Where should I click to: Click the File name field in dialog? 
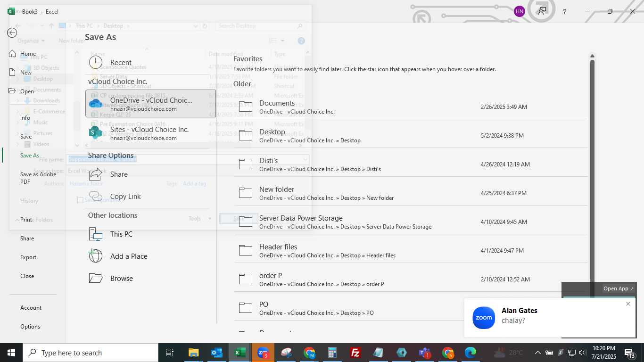pos(188,159)
